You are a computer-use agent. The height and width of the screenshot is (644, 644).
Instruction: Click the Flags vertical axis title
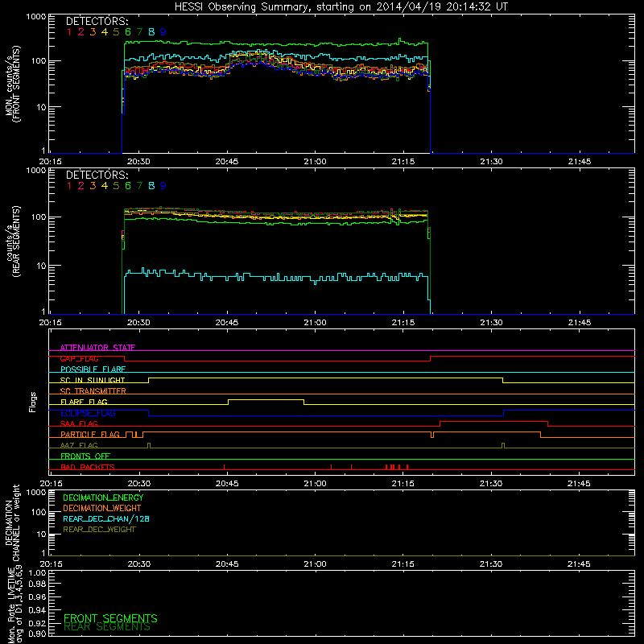coord(33,402)
